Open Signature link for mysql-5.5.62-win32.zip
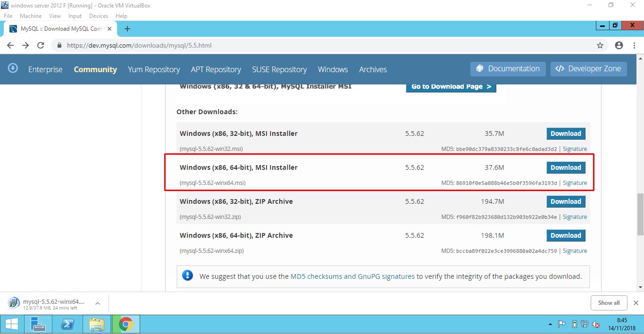This screenshot has height=334, width=644. click(x=575, y=217)
